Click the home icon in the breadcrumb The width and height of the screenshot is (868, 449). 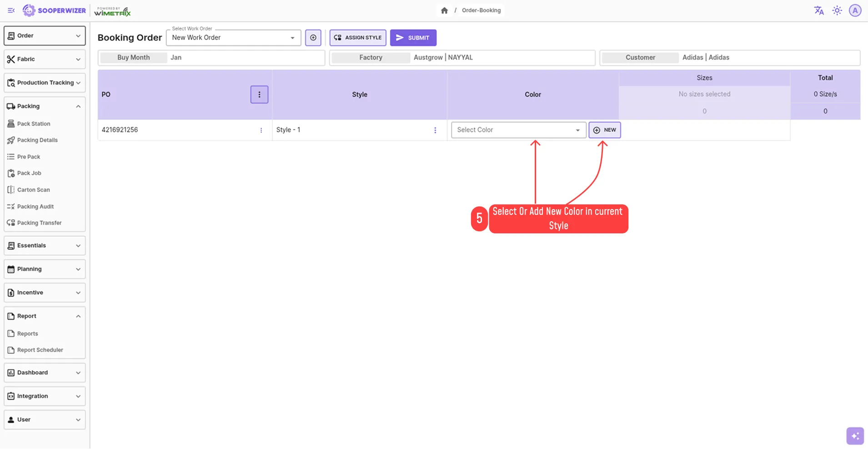pos(444,10)
